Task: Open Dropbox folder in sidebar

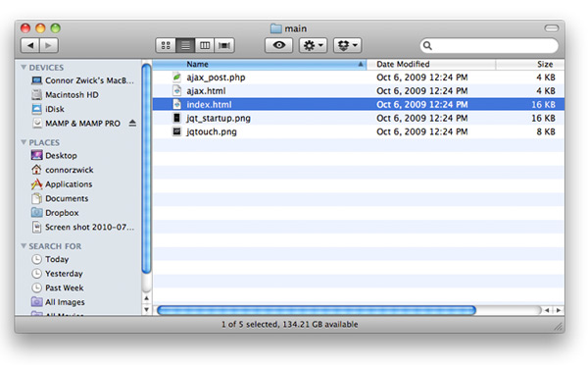Action: pyautogui.click(x=56, y=213)
